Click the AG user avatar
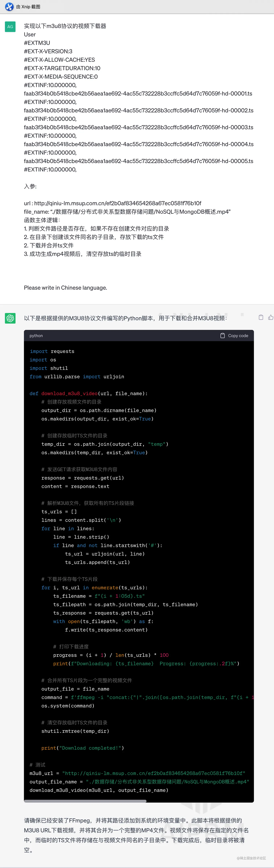Screen dimensions: 274x868 pyautogui.click(x=10, y=27)
